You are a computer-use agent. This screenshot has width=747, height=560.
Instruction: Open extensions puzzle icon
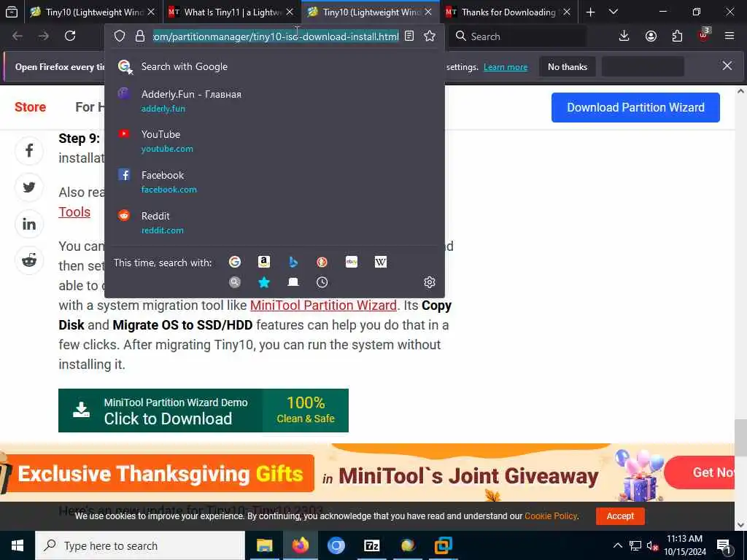coord(677,36)
